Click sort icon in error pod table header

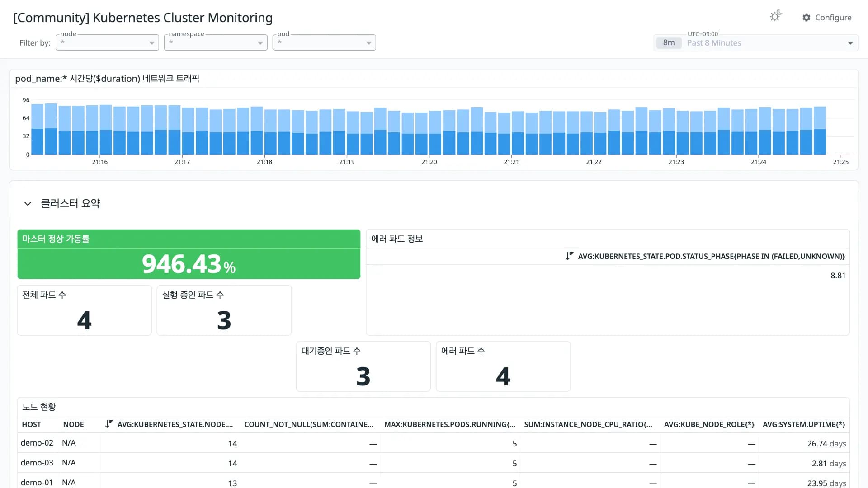[x=570, y=256]
